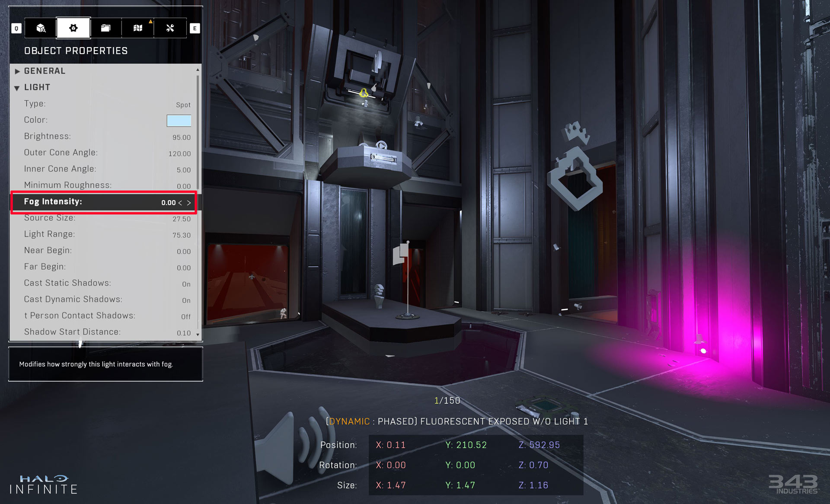Open the light Color swatch
Screen dimensions: 830x504
pos(179,121)
